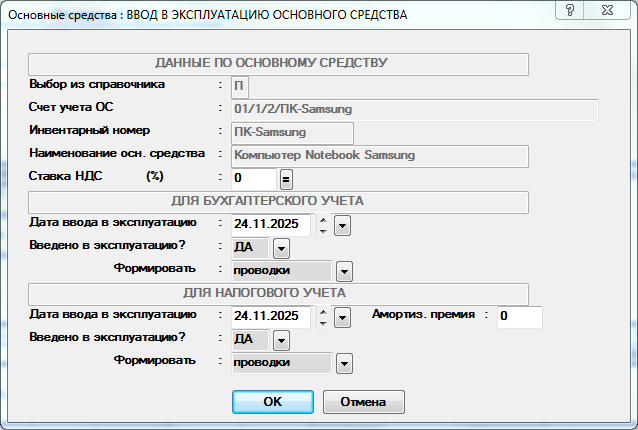Open calendar dropdown for tax commissioning date
This screenshot has height=430, width=638.
[x=342, y=317]
